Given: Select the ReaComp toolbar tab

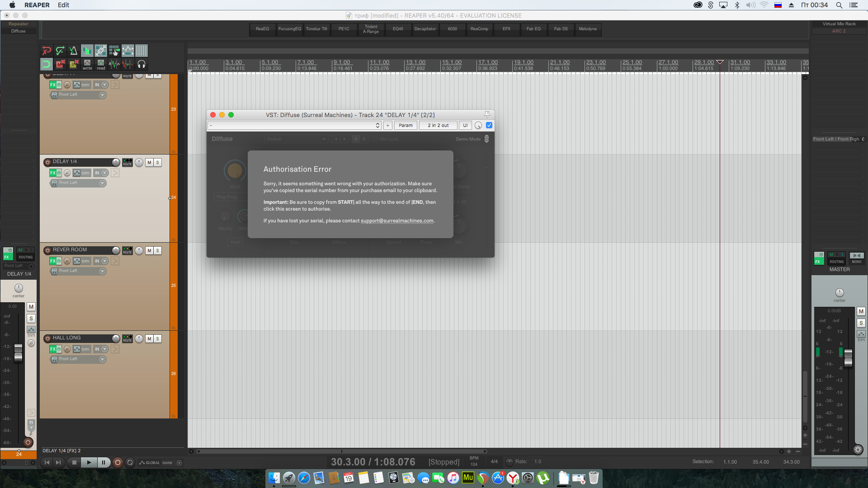Looking at the screenshot, I should click(x=479, y=29).
